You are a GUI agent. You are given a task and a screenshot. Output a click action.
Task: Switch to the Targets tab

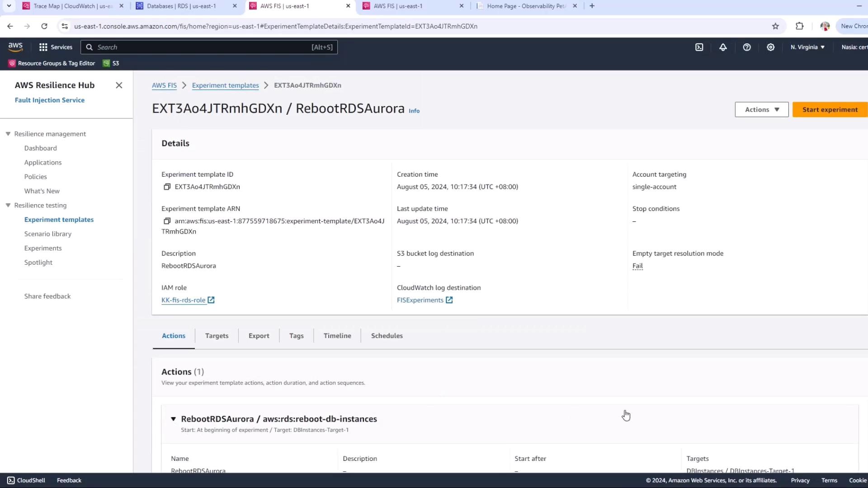point(217,336)
